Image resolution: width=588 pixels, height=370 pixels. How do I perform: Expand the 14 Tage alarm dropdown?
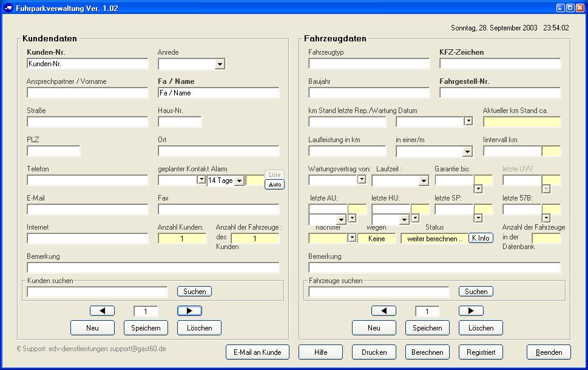[x=239, y=180]
